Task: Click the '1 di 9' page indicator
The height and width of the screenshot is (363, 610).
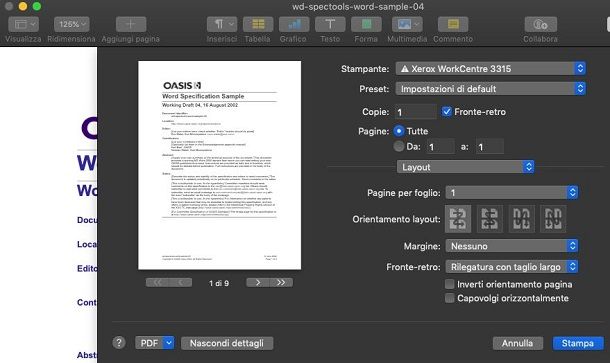Action: 219,283
